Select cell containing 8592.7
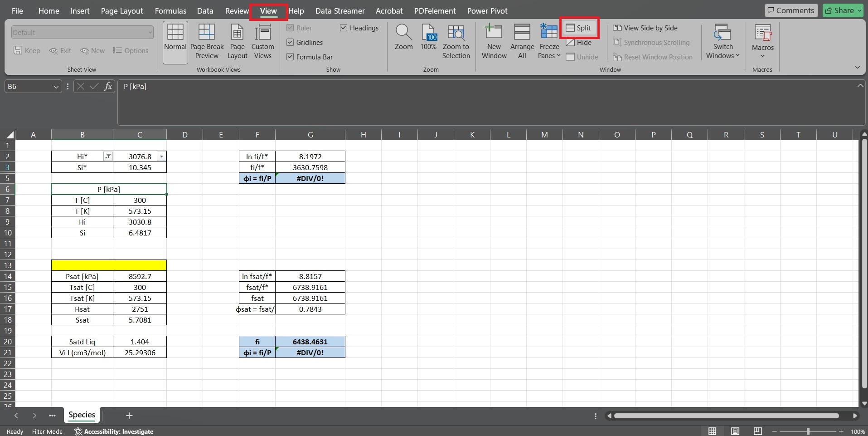 coord(140,276)
